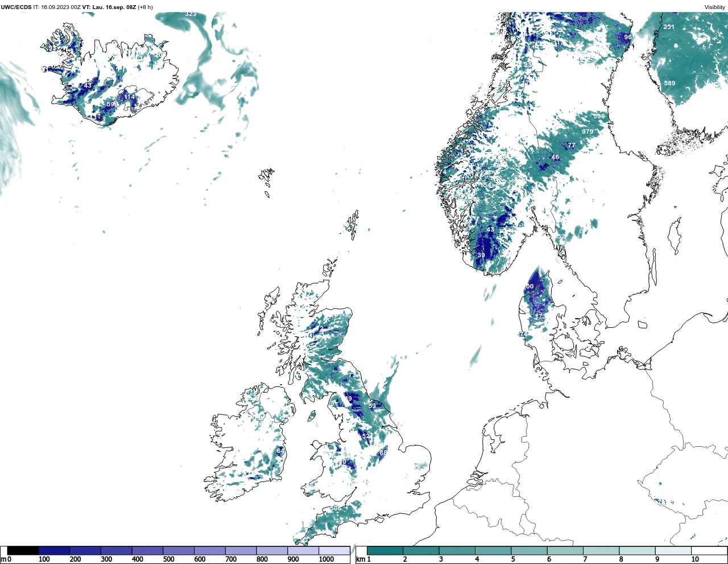
Task: Select the 200–300 m legend color segment
Action: 85,550
